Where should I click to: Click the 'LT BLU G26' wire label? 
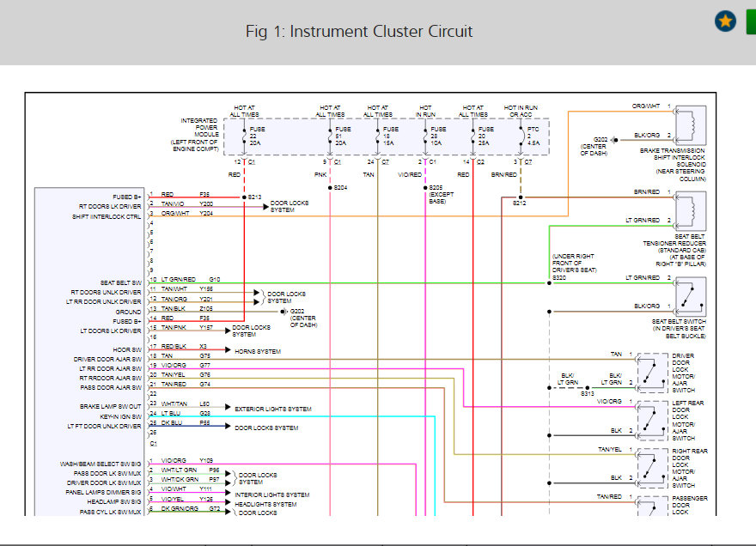point(186,414)
